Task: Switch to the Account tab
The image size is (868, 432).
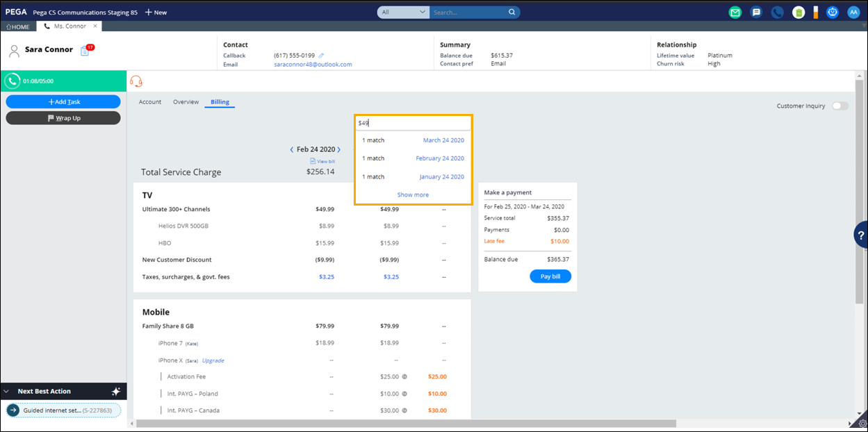Action: coord(149,102)
